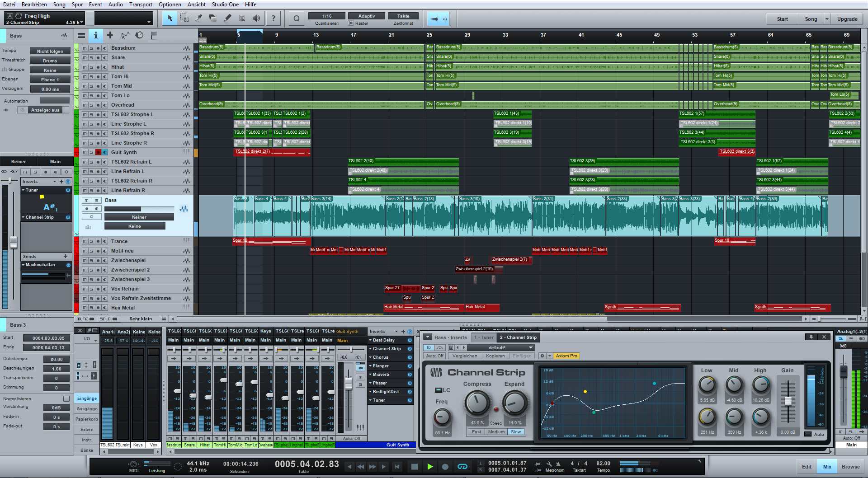Select the Eraser tool
This screenshot has height=478, width=868.
click(x=213, y=19)
